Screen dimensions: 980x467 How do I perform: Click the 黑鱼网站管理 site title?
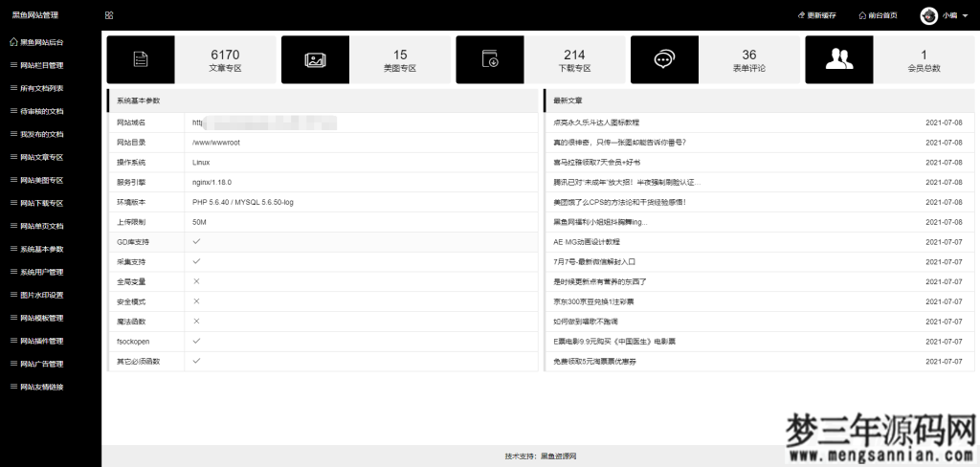pyautogui.click(x=35, y=15)
